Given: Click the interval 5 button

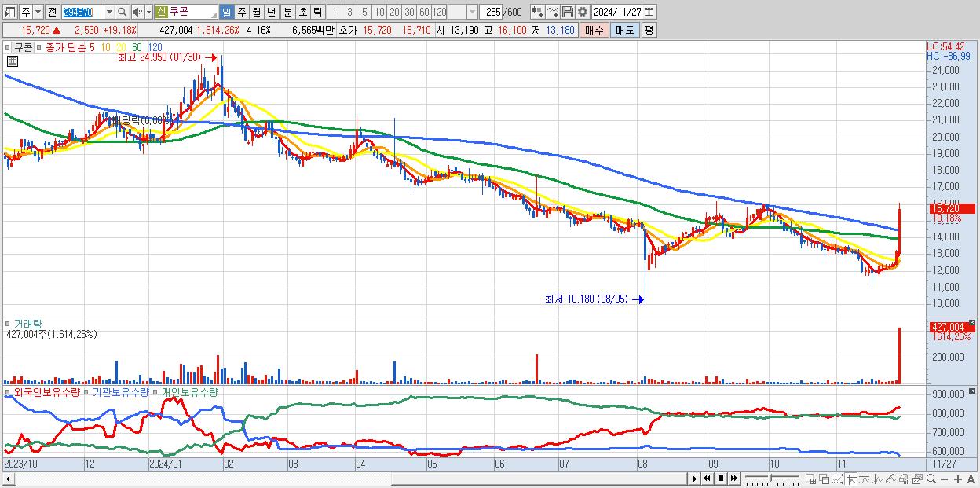Looking at the screenshot, I should coord(364,12).
